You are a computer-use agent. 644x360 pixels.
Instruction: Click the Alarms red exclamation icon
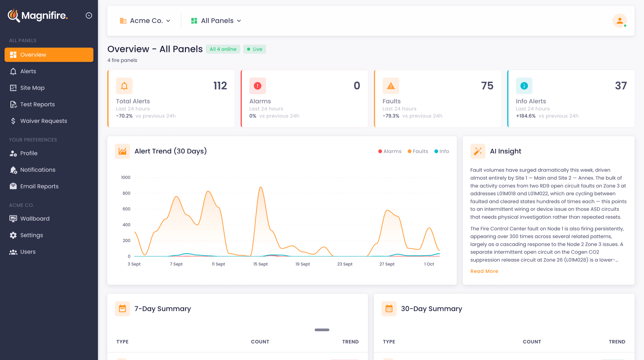(258, 86)
